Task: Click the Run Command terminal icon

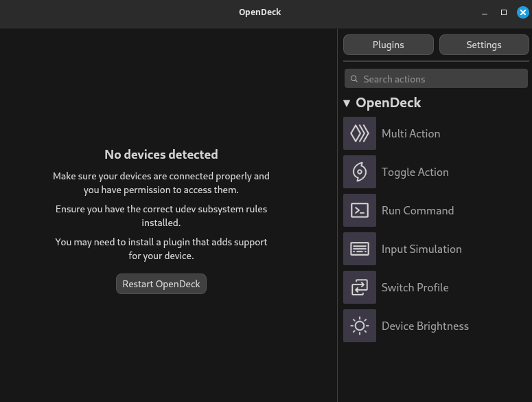Action: 360,210
